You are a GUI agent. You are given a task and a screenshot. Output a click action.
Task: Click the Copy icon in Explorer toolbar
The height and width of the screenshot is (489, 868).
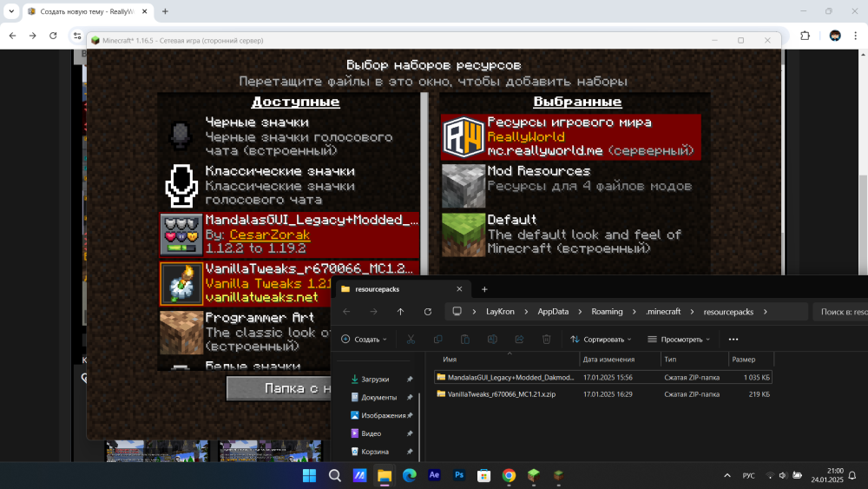(x=437, y=339)
